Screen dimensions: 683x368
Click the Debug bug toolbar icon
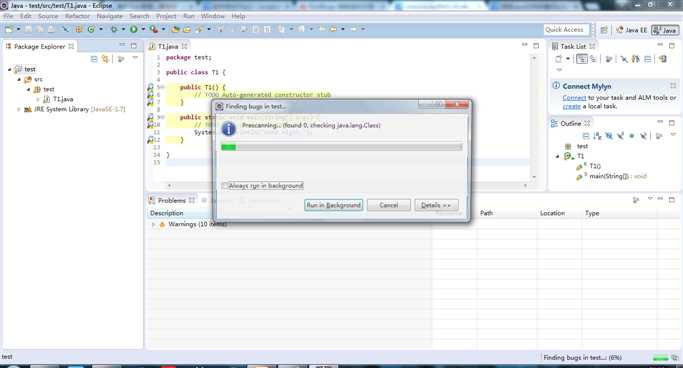tap(114, 29)
